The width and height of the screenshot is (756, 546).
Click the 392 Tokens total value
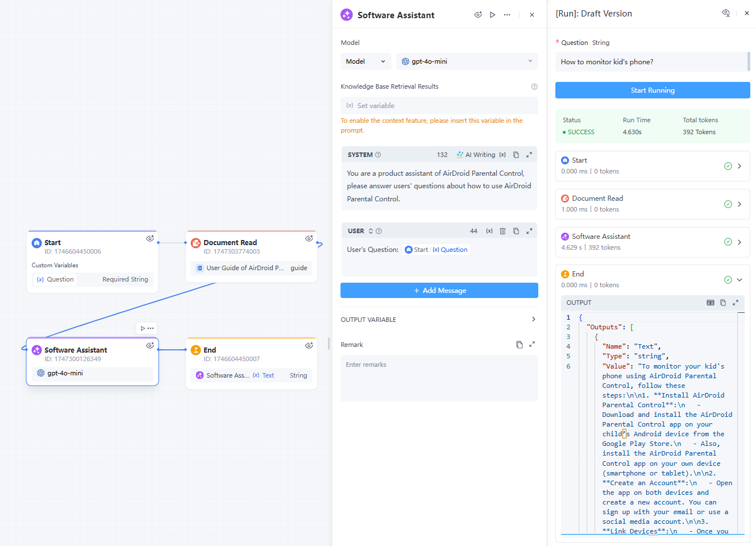coord(699,132)
